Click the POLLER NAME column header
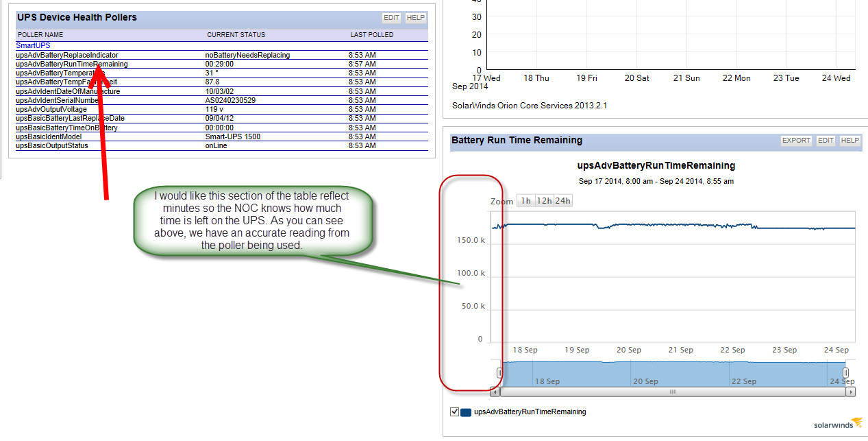This screenshot has height=441, width=868. [40, 34]
